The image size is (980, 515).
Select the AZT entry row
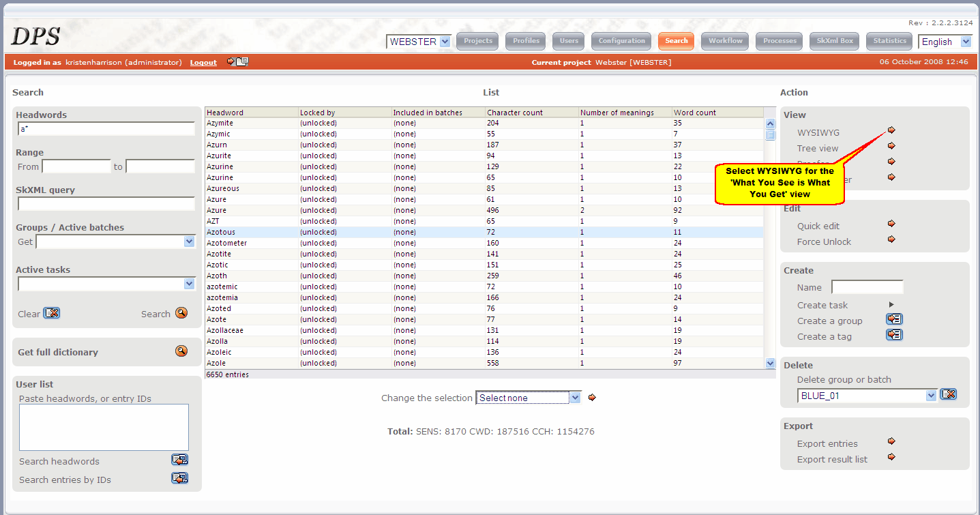484,221
